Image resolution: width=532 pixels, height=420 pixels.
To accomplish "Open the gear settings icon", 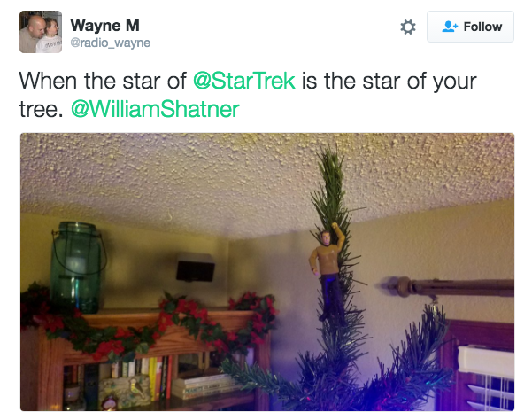I will click(408, 27).
